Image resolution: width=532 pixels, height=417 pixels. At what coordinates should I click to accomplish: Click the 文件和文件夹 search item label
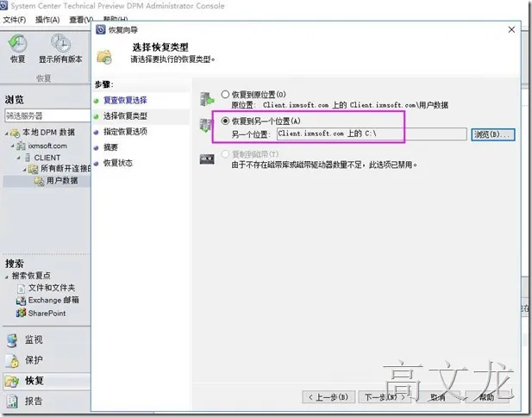[52, 288]
